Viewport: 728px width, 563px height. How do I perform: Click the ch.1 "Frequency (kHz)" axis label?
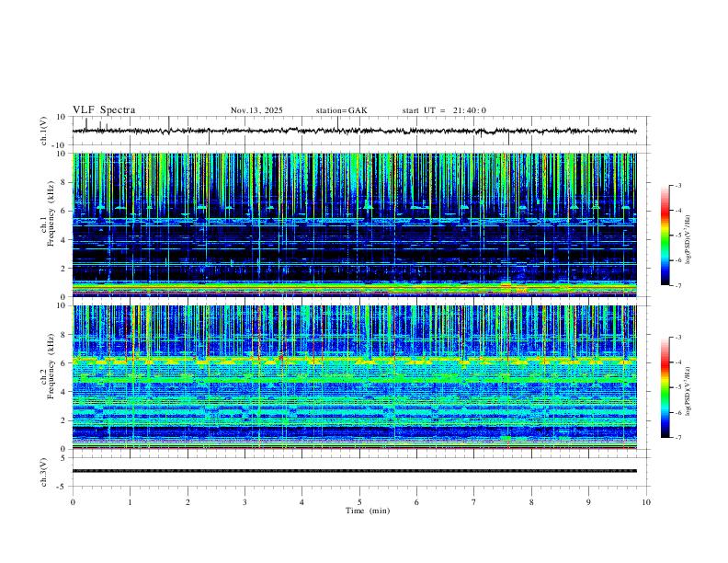pos(51,213)
